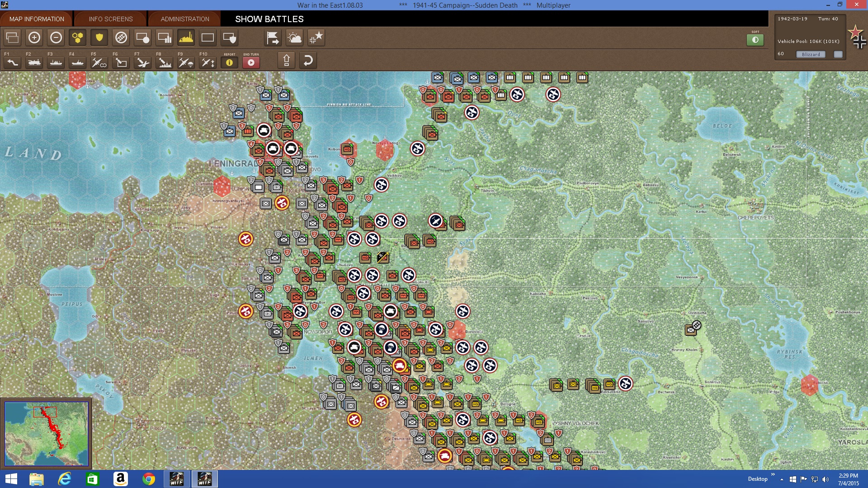Toggle the yellow hex grid display
868x488 pixels.
77,38
